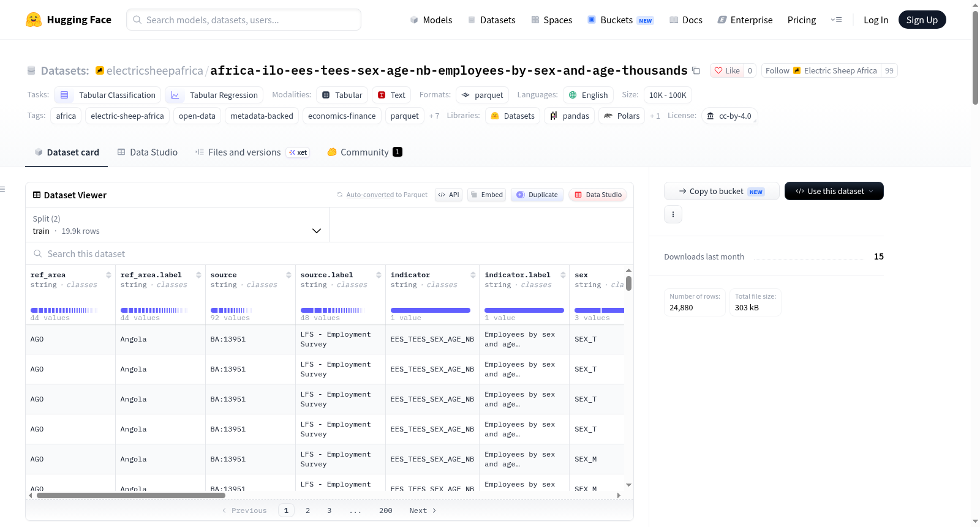Image resolution: width=980 pixels, height=527 pixels.
Task: Select the Tabular modality tag
Action: (x=342, y=95)
